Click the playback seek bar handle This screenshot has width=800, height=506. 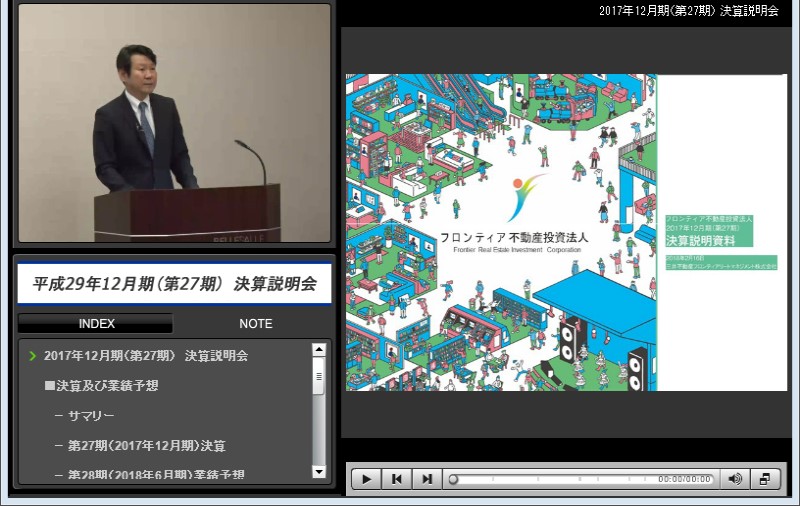pyautogui.click(x=453, y=479)
